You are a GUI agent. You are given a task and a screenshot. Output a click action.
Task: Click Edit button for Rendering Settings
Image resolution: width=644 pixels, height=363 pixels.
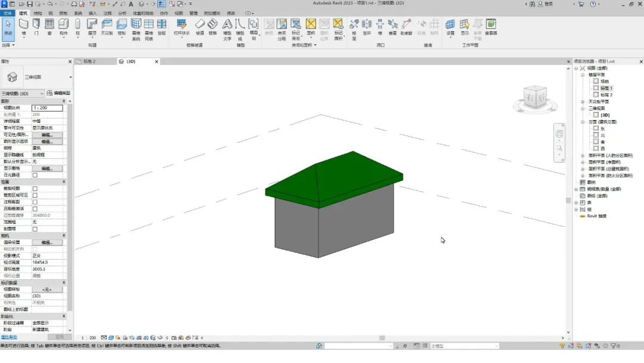click(x=47, y=242)
